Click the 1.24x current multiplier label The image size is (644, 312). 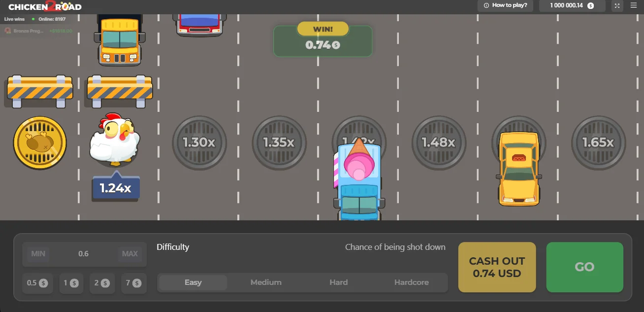[116, 188]
